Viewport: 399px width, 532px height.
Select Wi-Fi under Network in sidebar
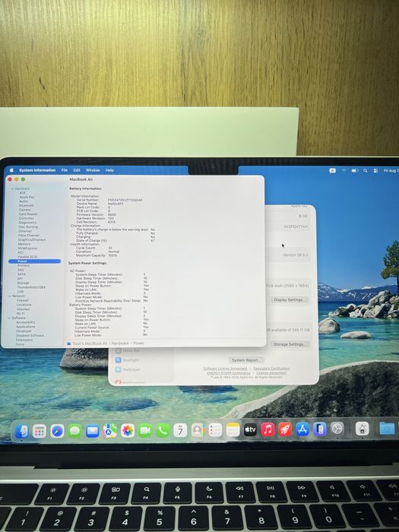pos(21,313)
